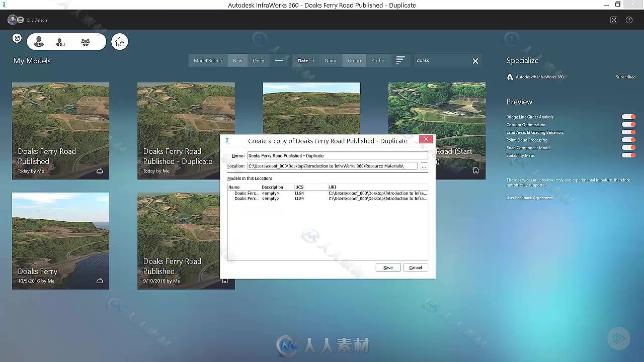Click Open in the models toolbar
Image resolution: width=644 pixels, height=362 pixels.
259,61
